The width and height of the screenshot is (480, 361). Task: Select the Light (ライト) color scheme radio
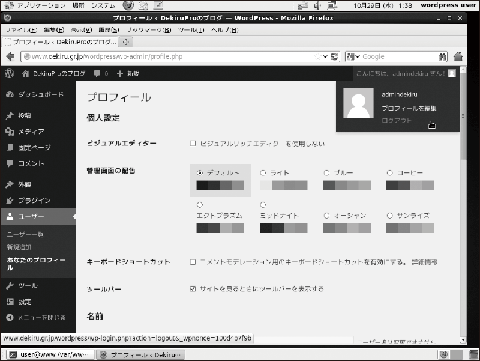263,173
